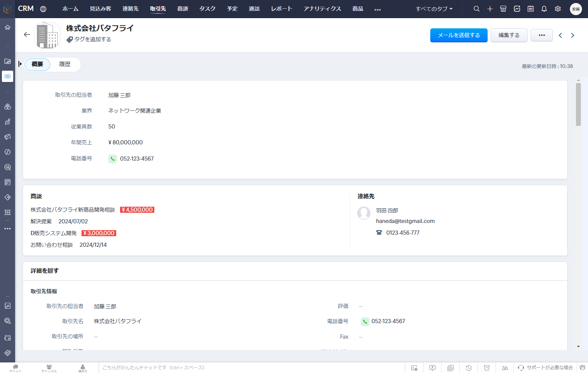Click the cubes icon in left sidebar
This screenshot has width=588, height=373.
(8, 107)
